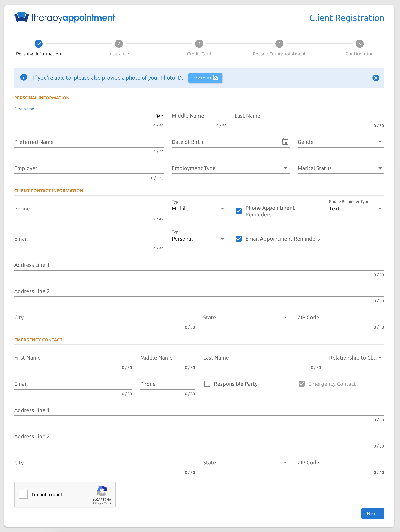Viewport: 400px width, 532px height.
Task: Jump to the Confirmation step
Action: coord(359,44)
